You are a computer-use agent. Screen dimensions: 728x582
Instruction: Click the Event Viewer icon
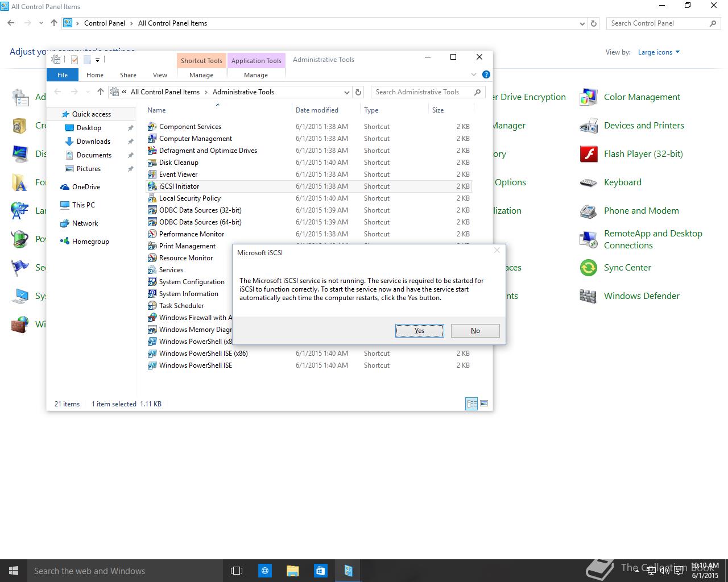pos(152,174)
